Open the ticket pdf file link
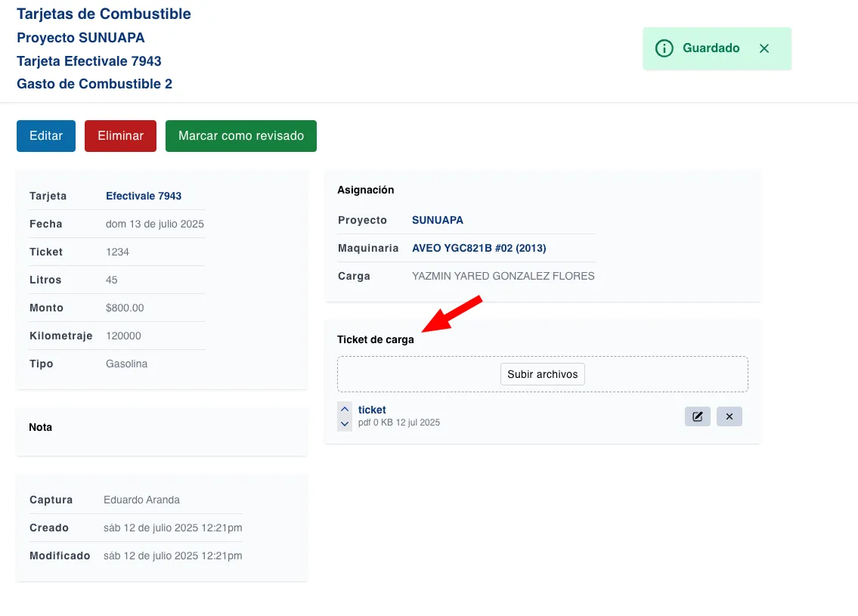Viewport: 858px width, 616px height. (x=372, y=410)
